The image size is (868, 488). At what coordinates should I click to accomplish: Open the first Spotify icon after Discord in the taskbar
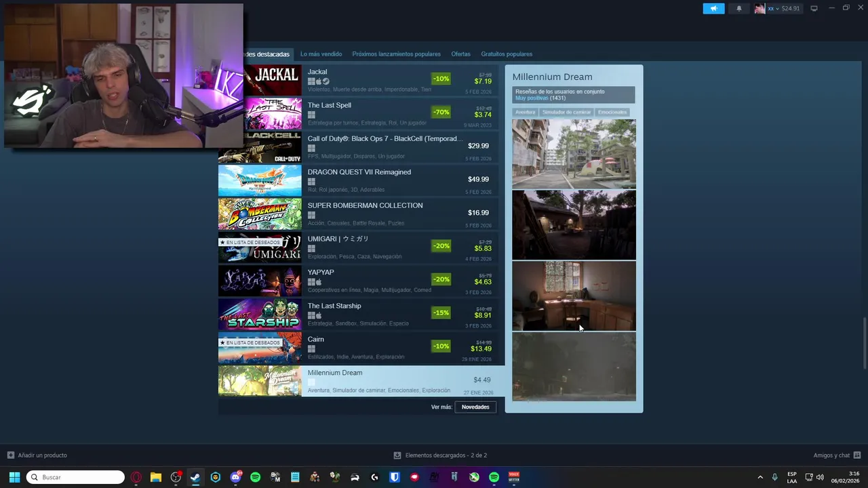(255, 477)
